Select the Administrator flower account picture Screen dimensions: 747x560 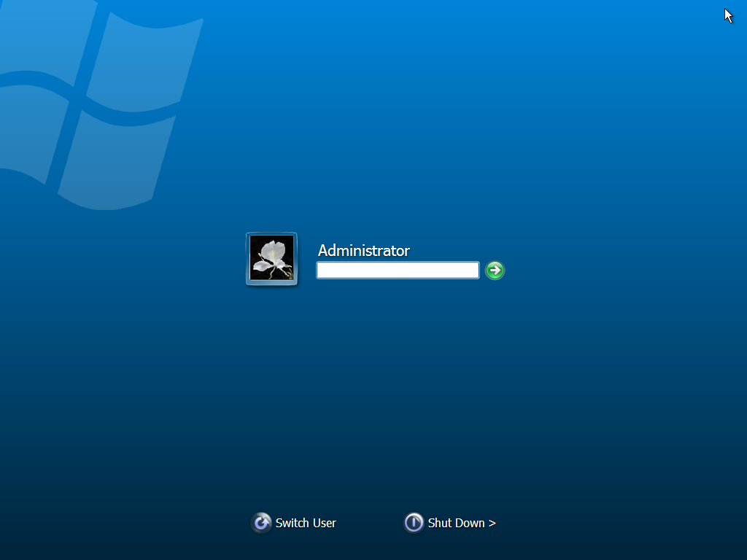(271, 259)
